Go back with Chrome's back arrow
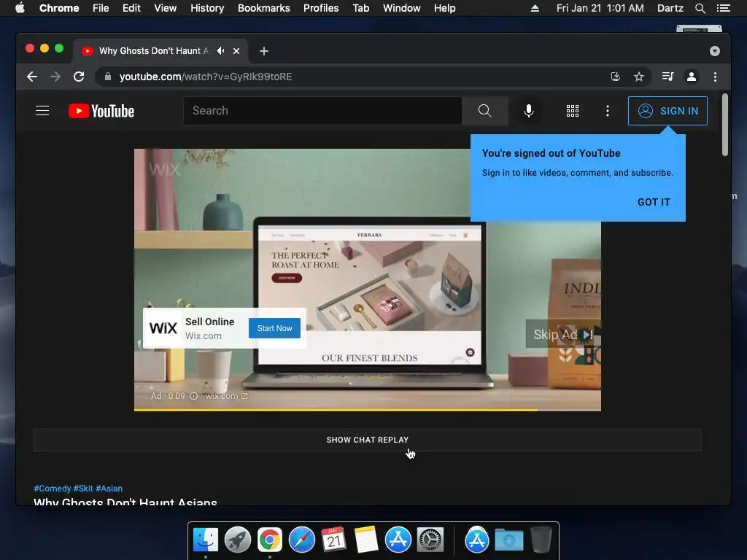The width and height of the screenshot is (747, 560). (32, 77)
